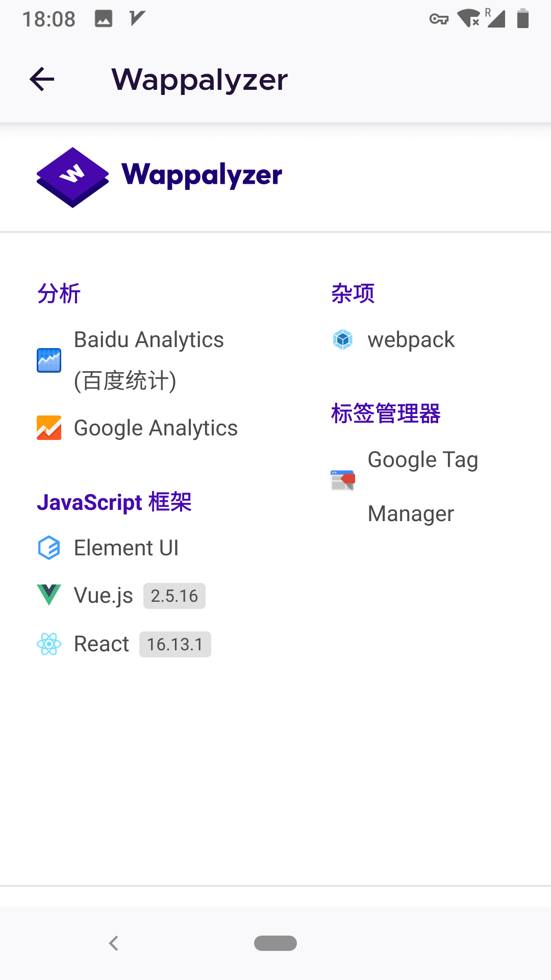Tap the React 16.13.1 version badge
551x980 pixels.
pyautogui.click(x=175, y=645)
